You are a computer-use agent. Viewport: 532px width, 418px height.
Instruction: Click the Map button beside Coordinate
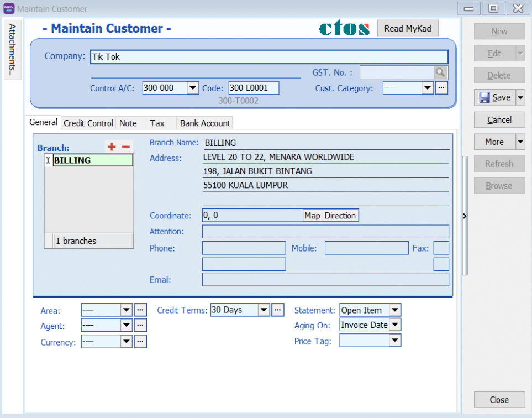click(x=312, y=216)
